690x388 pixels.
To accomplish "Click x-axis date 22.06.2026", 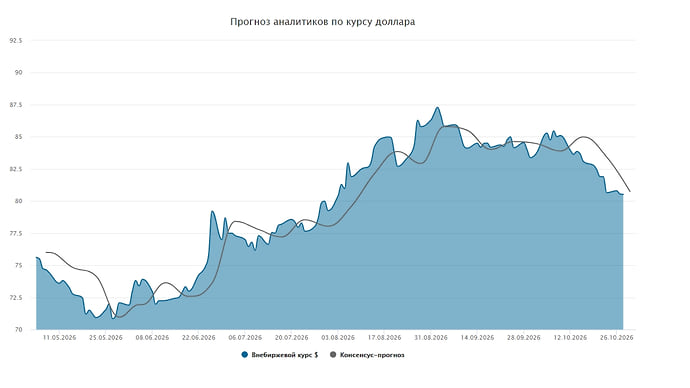I will click(198, 338).
